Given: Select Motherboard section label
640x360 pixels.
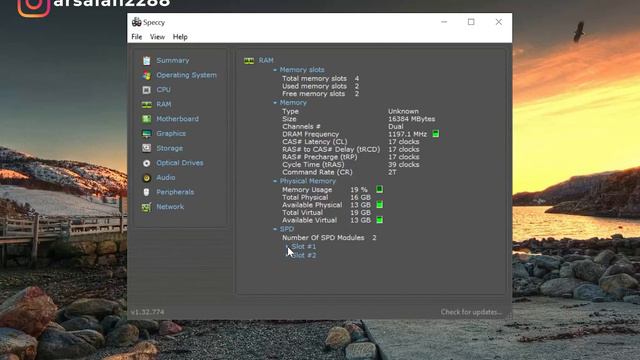Looking at the screenshot, I should point(178,119).
